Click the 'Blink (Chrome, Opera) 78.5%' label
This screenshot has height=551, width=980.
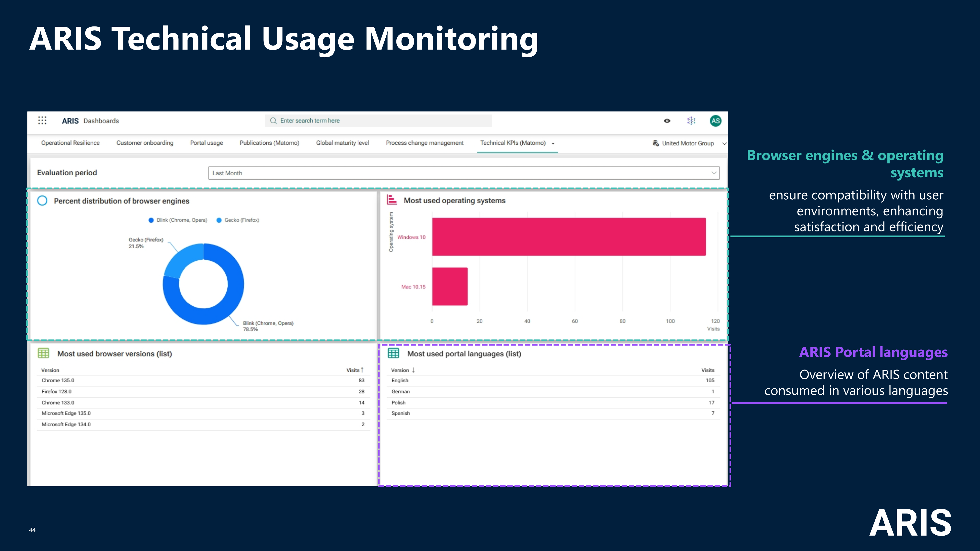tap(268, 326)
